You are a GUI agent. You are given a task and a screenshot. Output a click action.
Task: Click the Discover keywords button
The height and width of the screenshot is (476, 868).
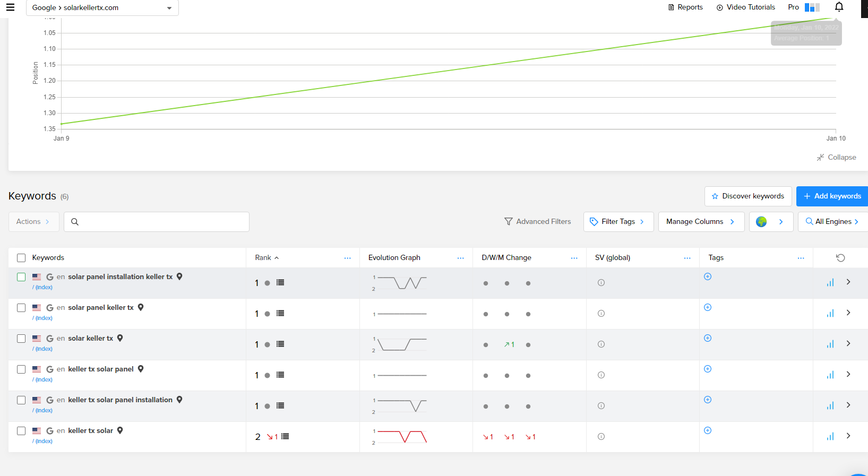748,196
